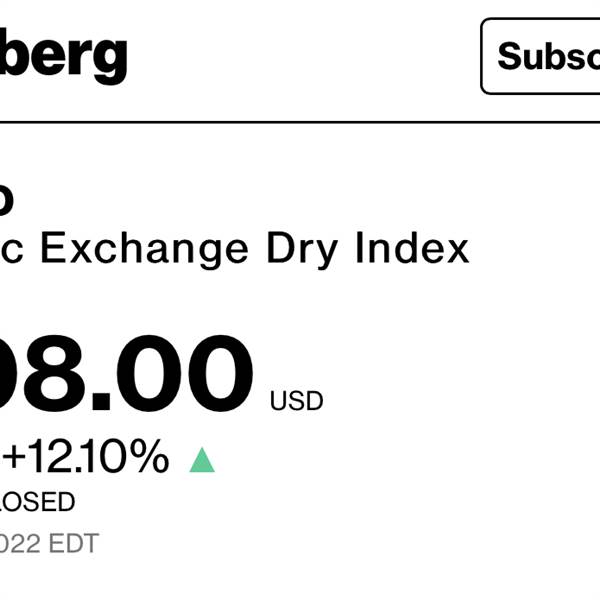The image size is (600, 600).
Task: Click the Bloomberg logo in the header
Action: tap(62, 55)
